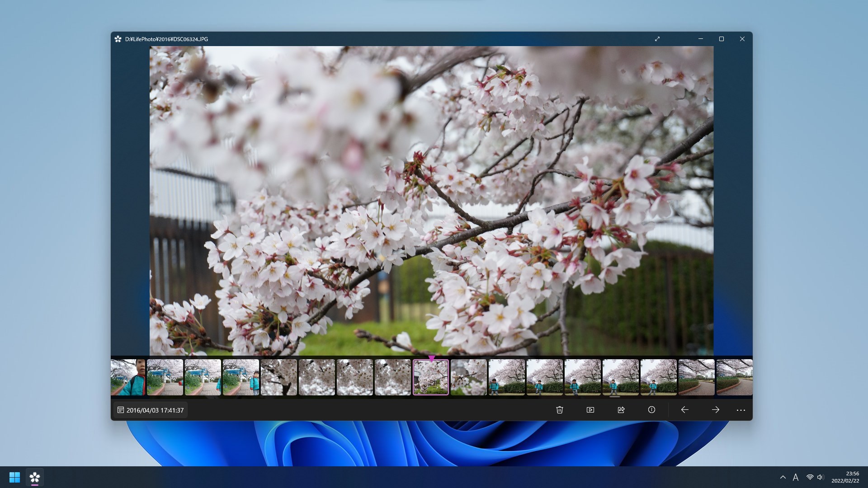The height and width of the screenshot is (488, 868).
Task: Click the pink timeline marker above thumbnails
Action: (x=431, y=358)
